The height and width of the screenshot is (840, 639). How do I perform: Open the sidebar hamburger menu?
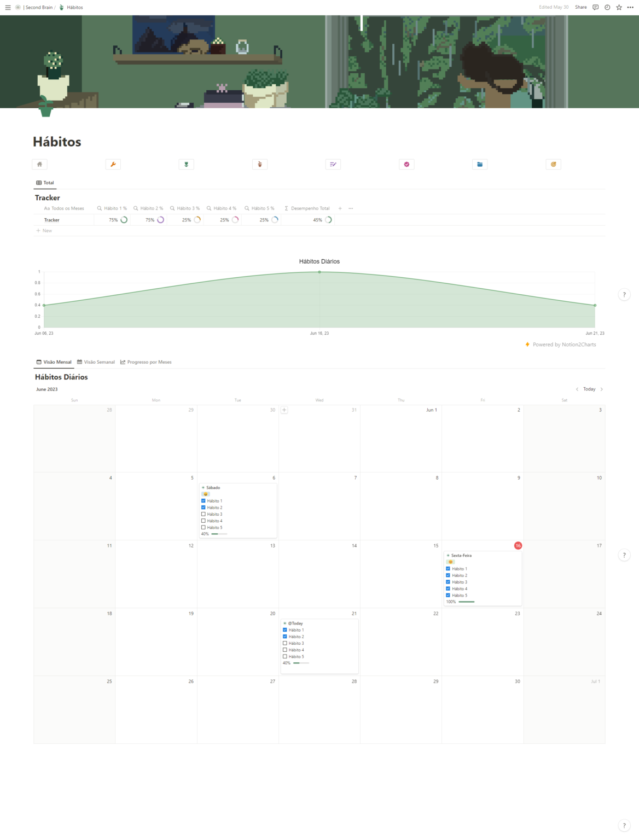pos(8,7)
